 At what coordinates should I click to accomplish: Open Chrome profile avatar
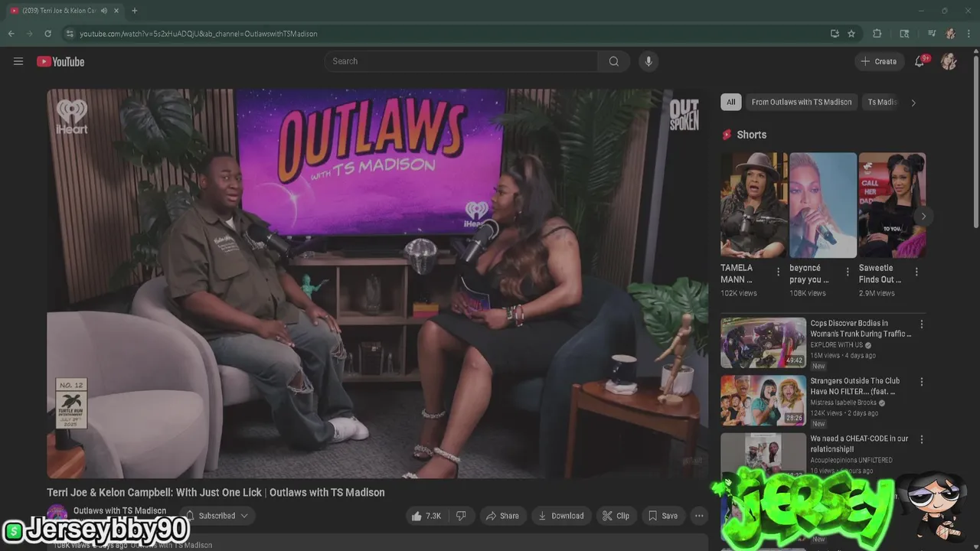coord(950,34)
